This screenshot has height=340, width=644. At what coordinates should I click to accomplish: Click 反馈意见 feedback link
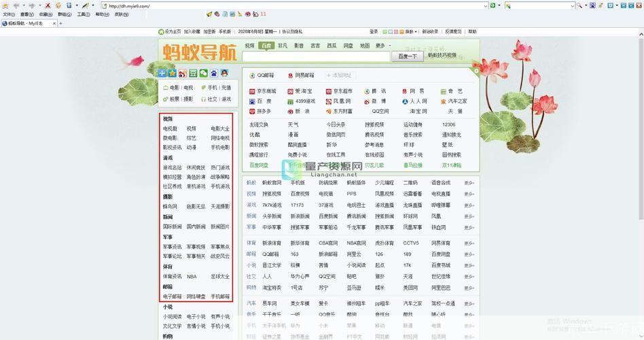tap(453, 32)
